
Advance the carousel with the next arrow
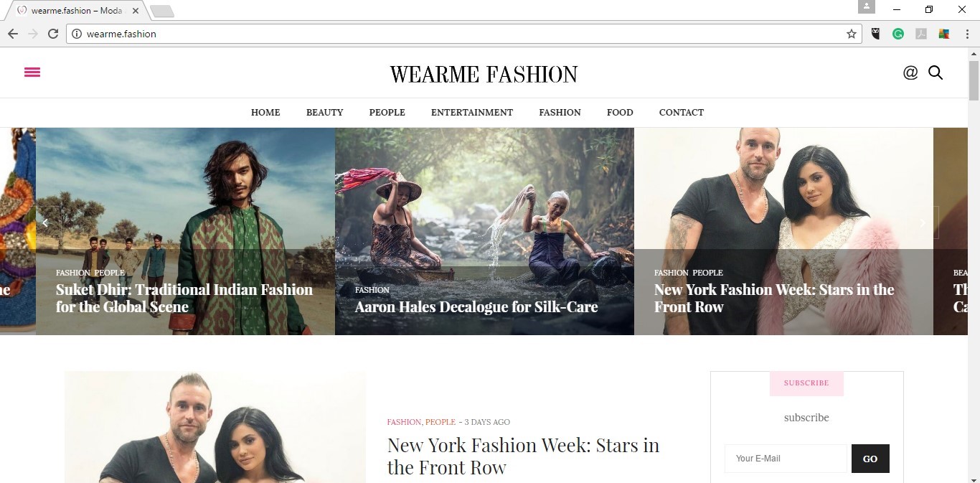[923, 222]
